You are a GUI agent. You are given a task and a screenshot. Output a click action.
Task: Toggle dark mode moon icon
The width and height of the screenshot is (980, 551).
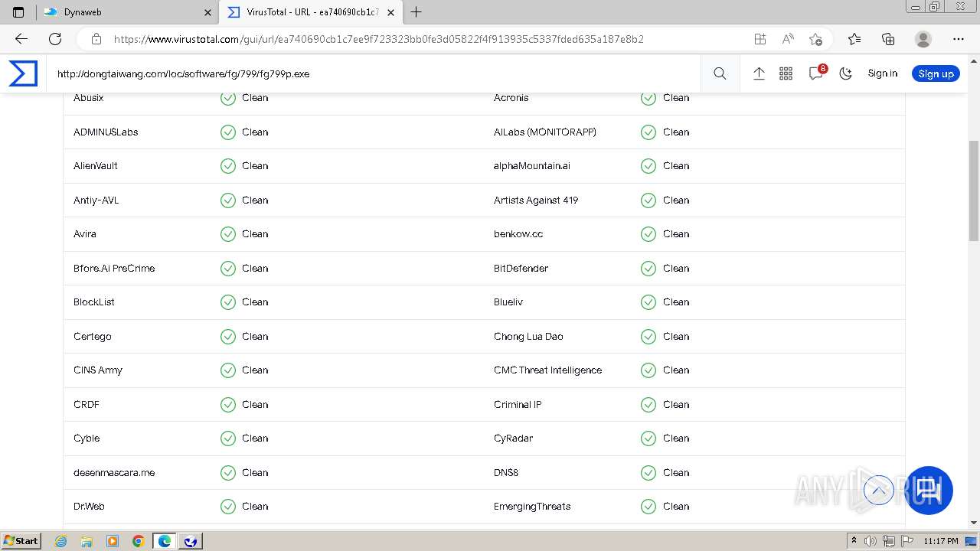pos(845,73)
